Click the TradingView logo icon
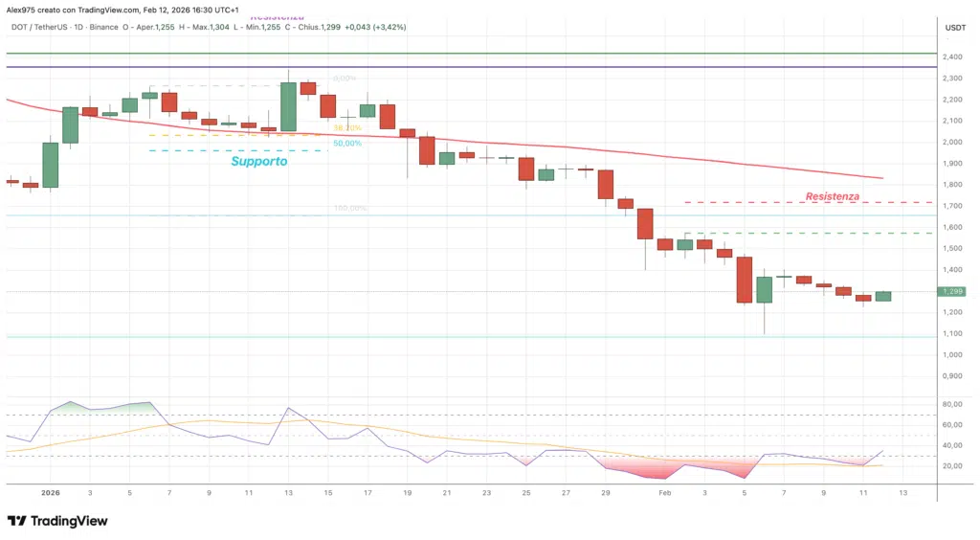 coord(17,521)
